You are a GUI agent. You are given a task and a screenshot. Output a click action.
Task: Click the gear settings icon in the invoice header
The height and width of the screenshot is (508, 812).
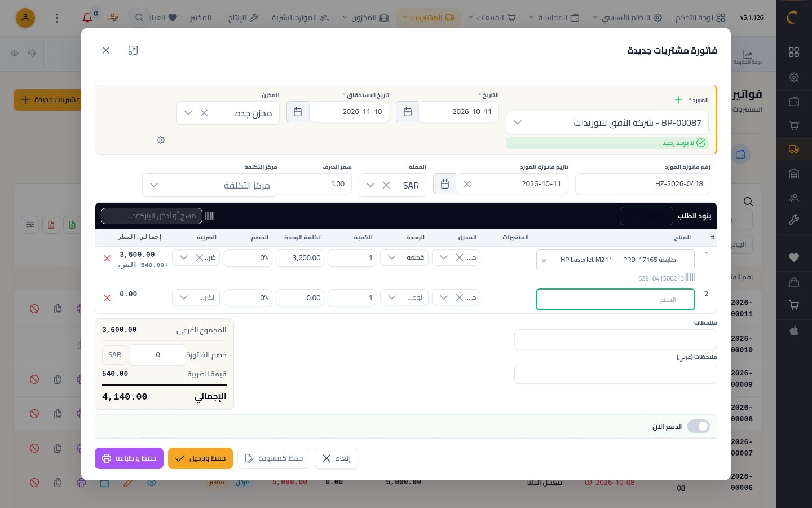[x=161, y=140]
